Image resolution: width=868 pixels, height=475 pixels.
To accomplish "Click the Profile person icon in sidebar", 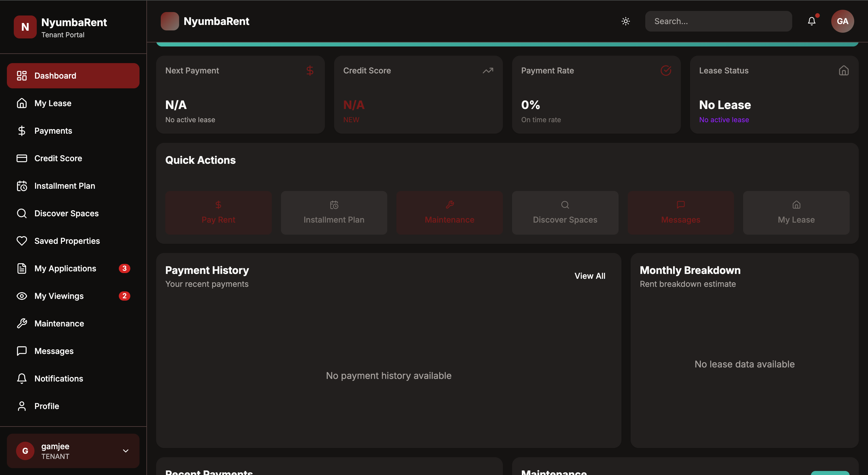I will coord(22,406).
